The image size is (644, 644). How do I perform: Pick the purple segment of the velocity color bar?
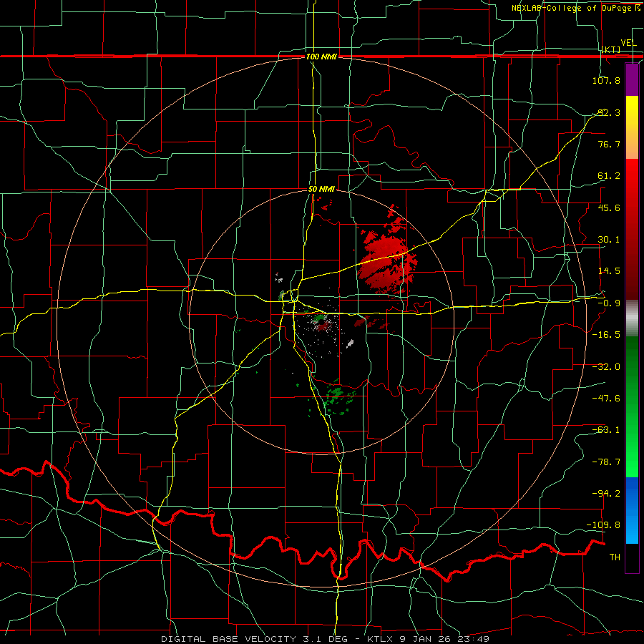click(x=632, y=80)
